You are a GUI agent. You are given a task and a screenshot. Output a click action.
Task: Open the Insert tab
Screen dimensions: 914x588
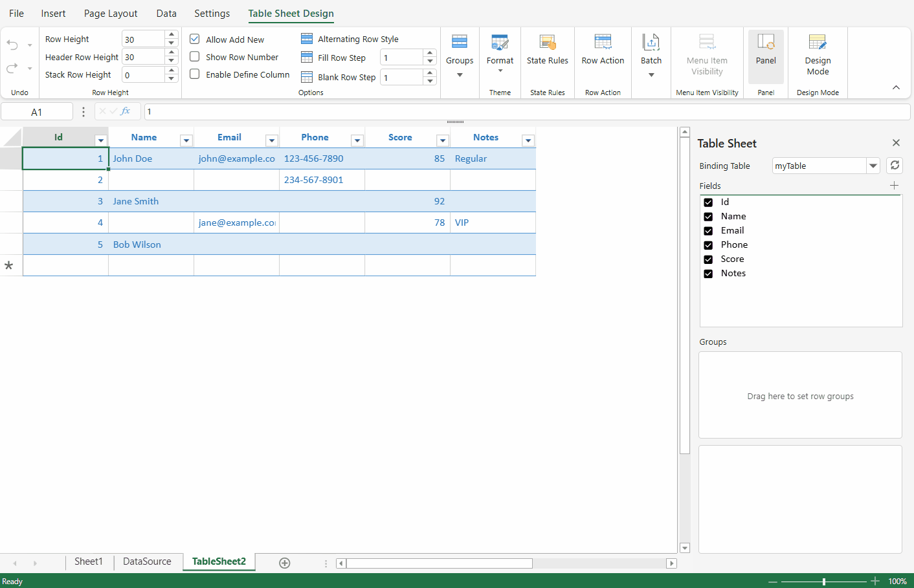point(53,14)
